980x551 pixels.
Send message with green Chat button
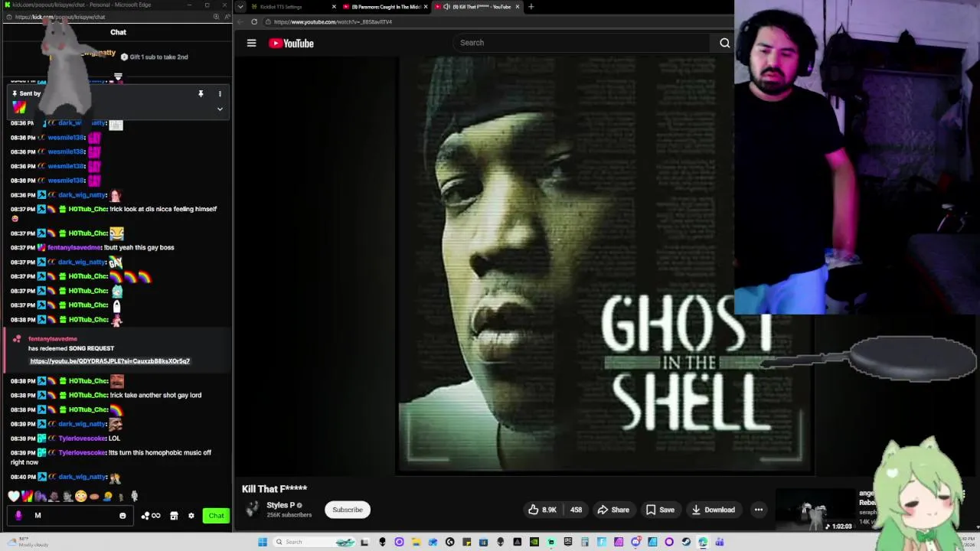click(216, 516)
